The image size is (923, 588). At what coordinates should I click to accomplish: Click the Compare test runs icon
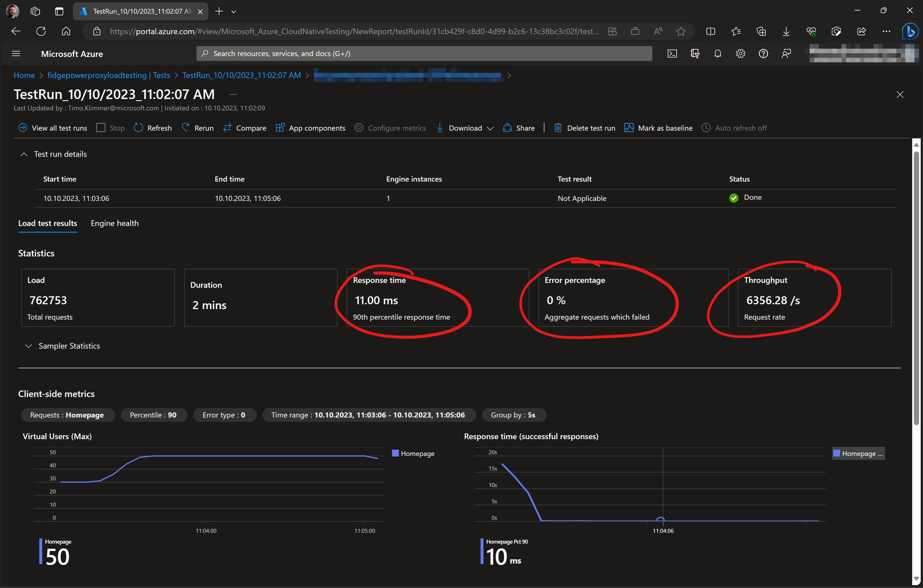(227, 128)
